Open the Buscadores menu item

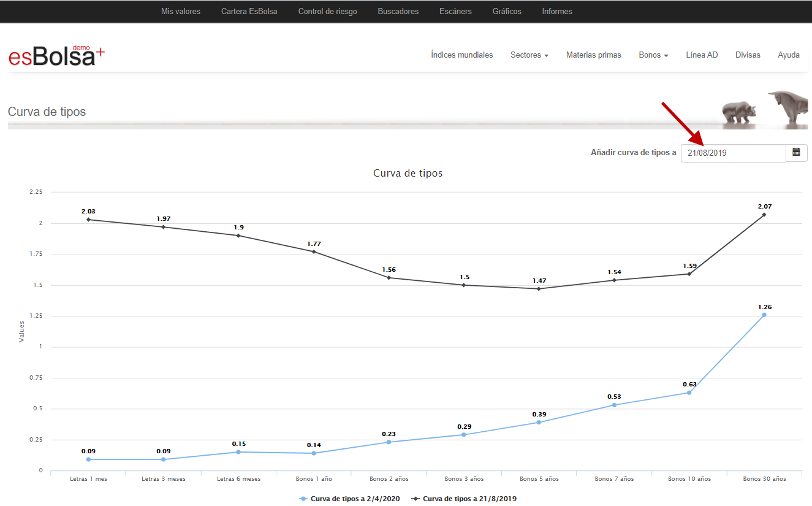[398, 11]
